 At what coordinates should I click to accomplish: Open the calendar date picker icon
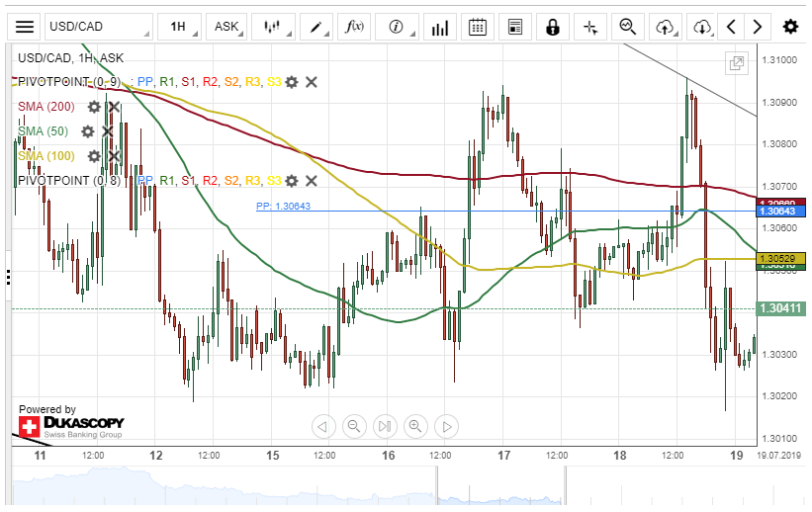(x=477, y=27)
